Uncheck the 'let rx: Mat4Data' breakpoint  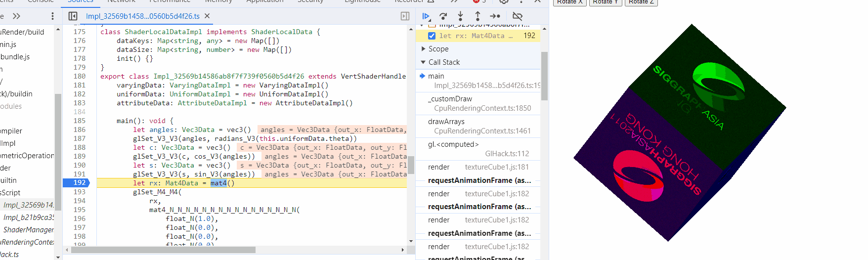(x=432, y=36)
